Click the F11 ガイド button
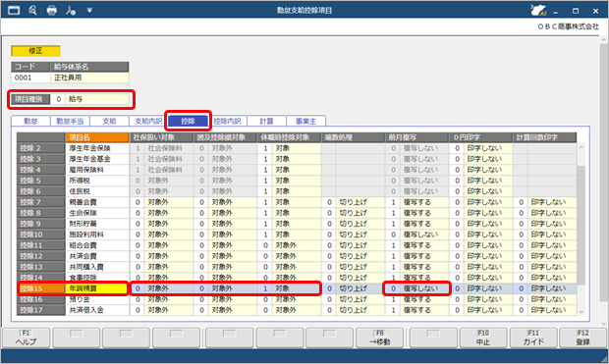Screen dimensions: 609x364 (533, 338)
